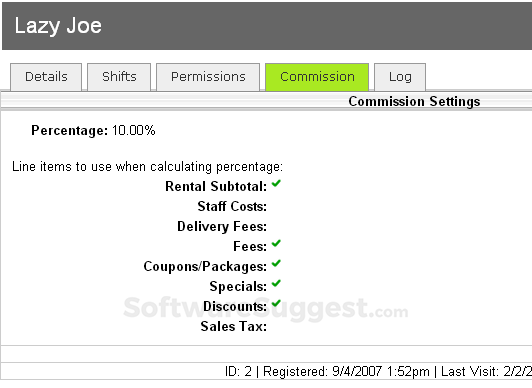
Task: Click the ID: 2 footer text
Action: click(x=238, y=371)
